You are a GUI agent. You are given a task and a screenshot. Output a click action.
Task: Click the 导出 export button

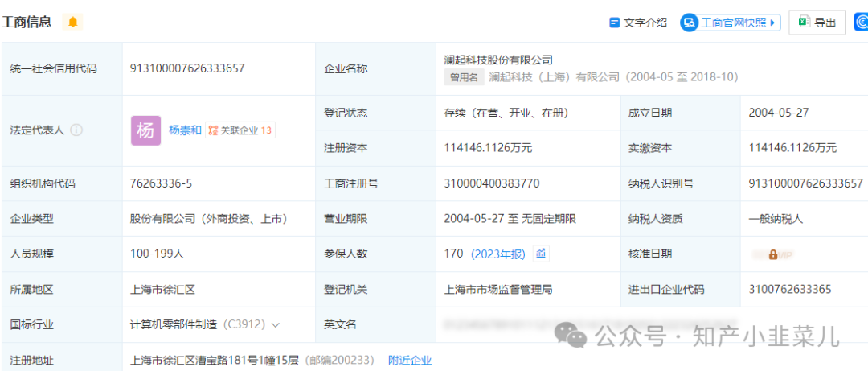tap(817, 23)
